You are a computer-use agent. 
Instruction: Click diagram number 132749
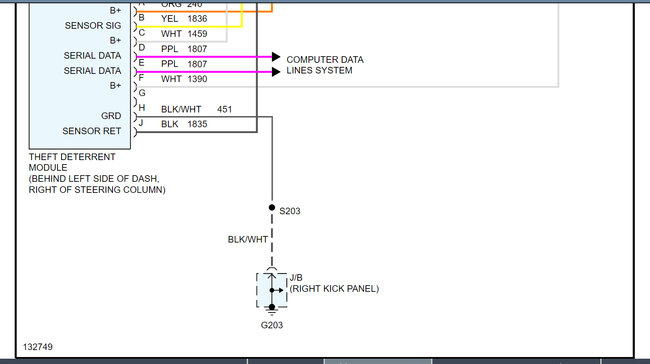(38, 347)
